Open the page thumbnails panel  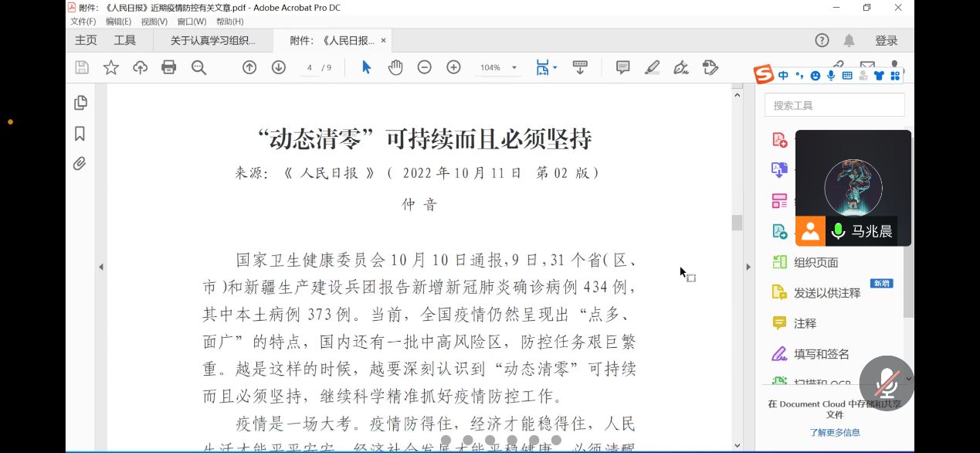pos(80,103)
